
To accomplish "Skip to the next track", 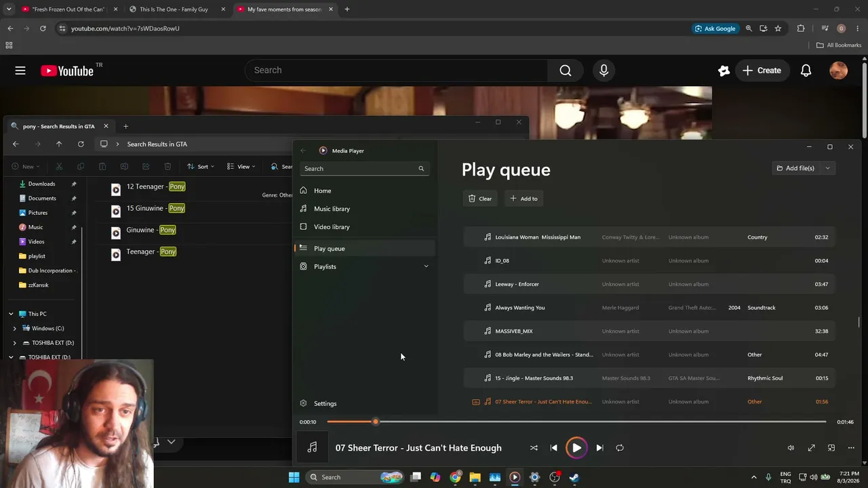I will click(599, 448).
